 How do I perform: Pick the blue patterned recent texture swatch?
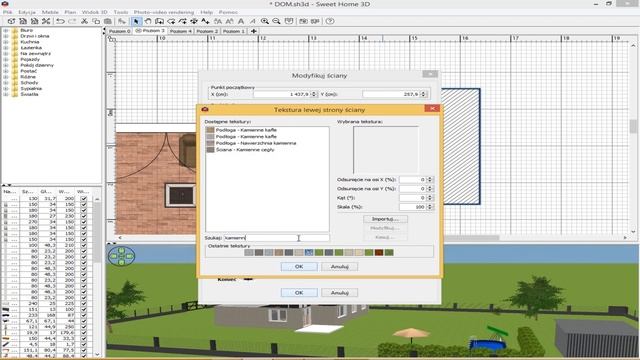(309, 253)
